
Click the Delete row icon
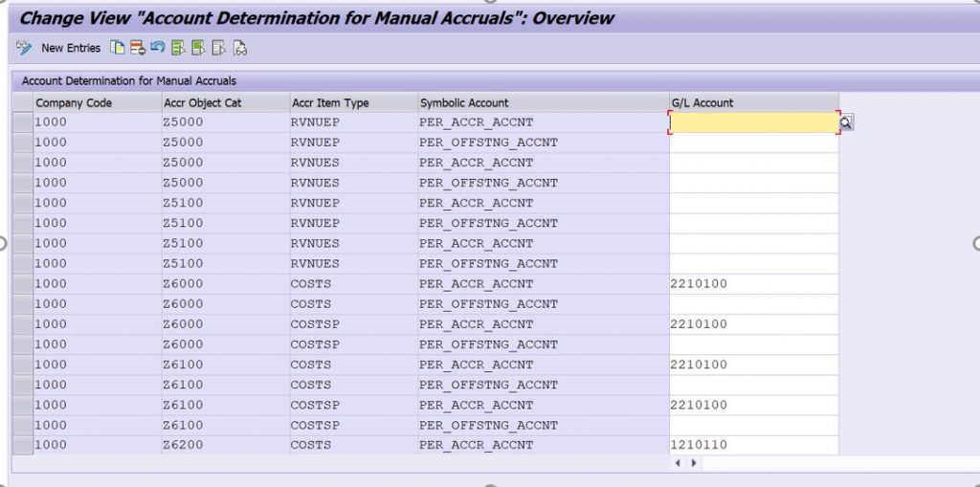click(x=138, y=48)
